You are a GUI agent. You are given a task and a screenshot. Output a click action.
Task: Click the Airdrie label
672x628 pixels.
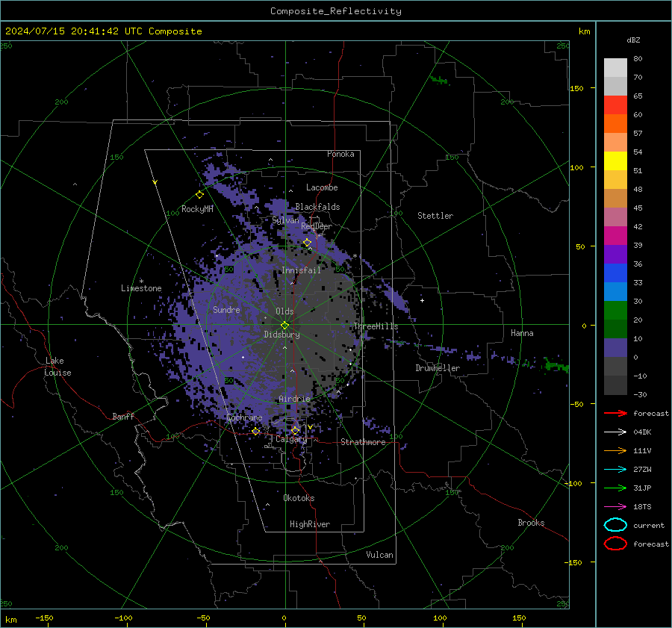coord(294,399)
